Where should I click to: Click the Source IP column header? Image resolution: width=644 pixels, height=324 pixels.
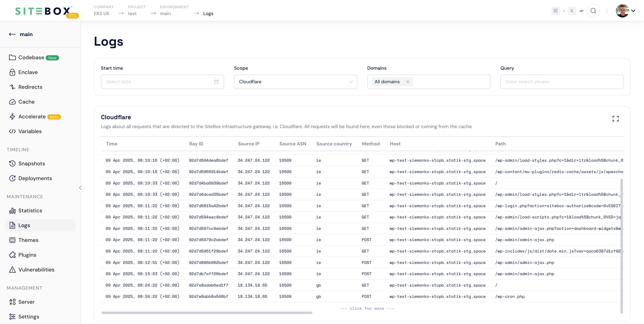click(249, 144)
